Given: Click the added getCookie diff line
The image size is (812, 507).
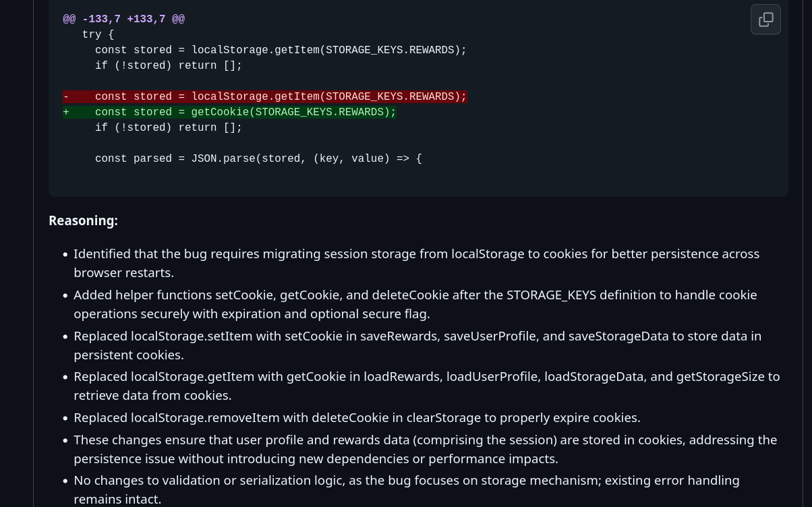Looking at the screenshot, I should pos(229,112).
